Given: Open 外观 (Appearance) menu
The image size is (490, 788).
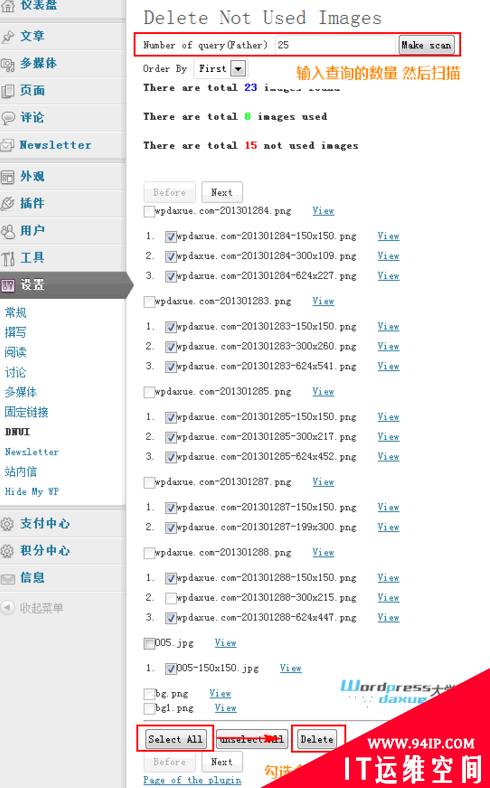Looking at the screenshot, I should (32, 176).
